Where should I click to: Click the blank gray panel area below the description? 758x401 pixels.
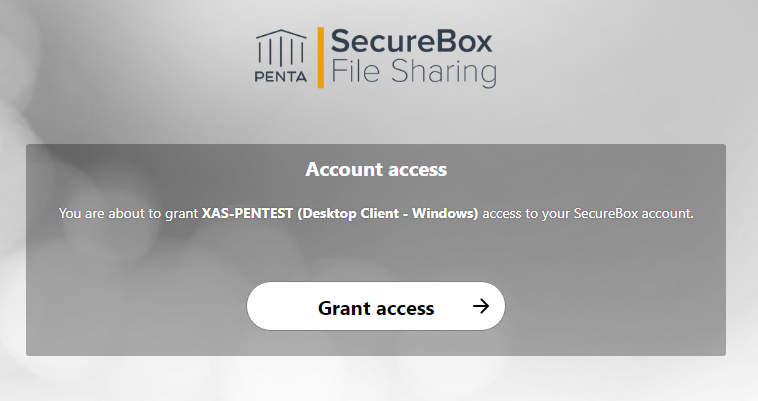pos(376,251)
